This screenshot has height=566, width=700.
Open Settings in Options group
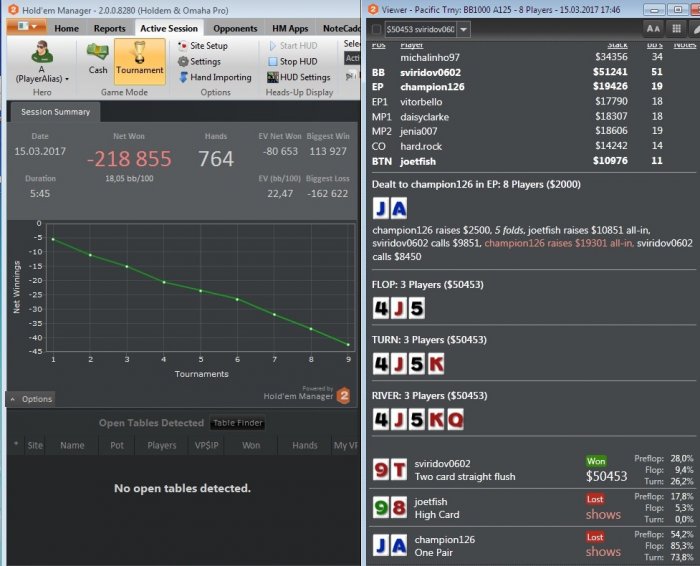click(199, 62)
